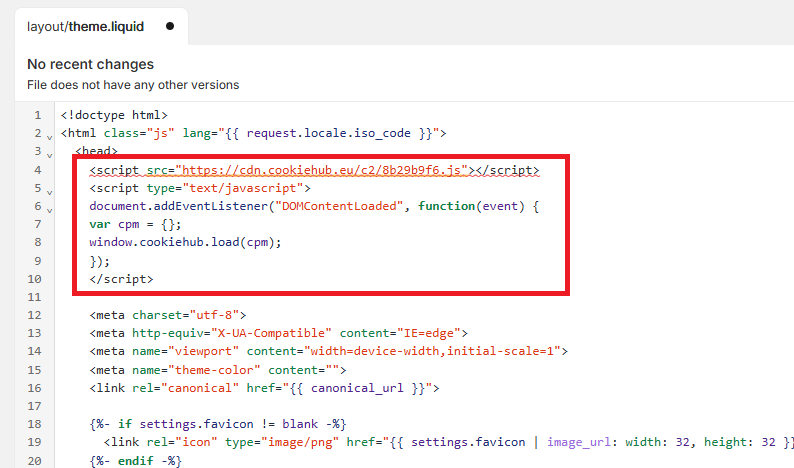The height and width of the screenshot is (468, 794).
Task: Click line number 4 in the gutter
Action: 38,170
